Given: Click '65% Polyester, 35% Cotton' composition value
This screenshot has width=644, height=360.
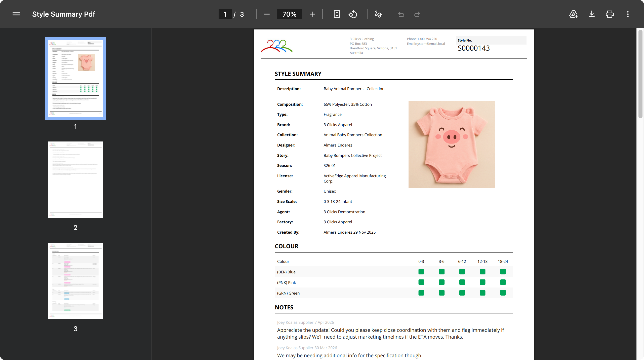Looking at the screenshot, I should coord(348,104).
